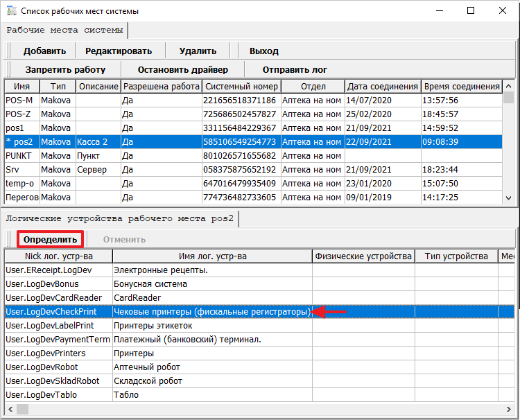Select User.LogDevPaymentTerm device row
This screenshot has height=420, width=520.
coord(57,339)
